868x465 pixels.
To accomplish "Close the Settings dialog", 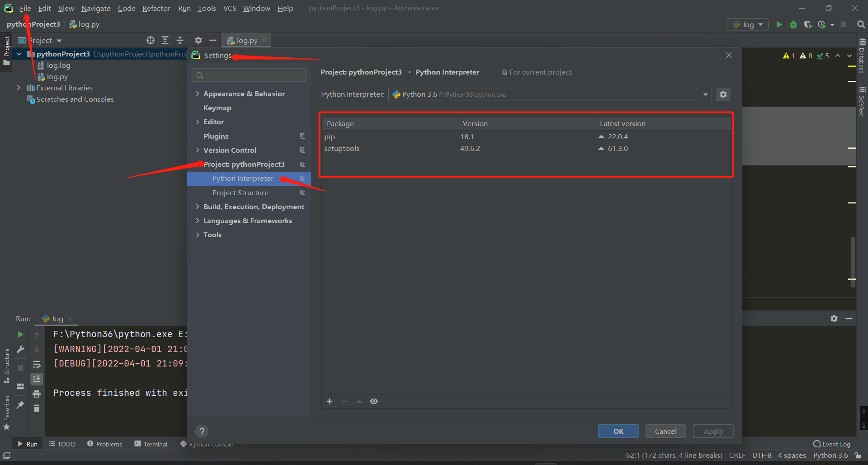I will click(729, 55).
